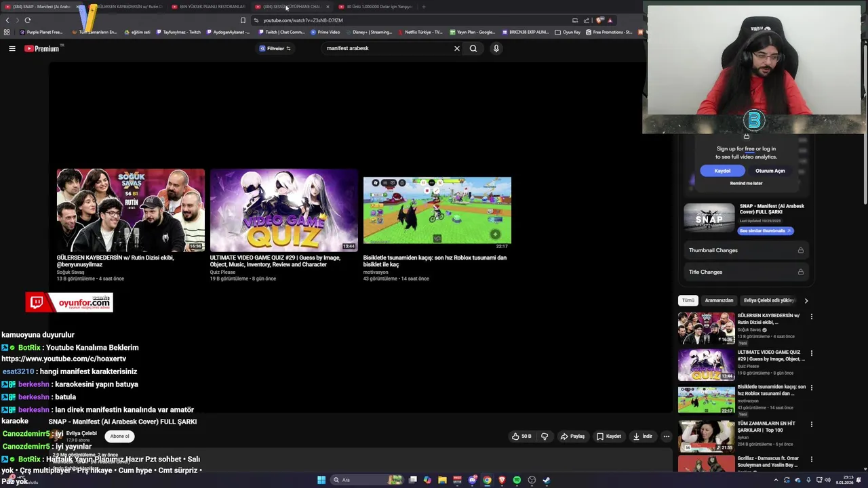The height and width of the screenshot is (488, 868).
Task: Select the 'Aramanızdan' filter chip
Action: pos(719,300)
